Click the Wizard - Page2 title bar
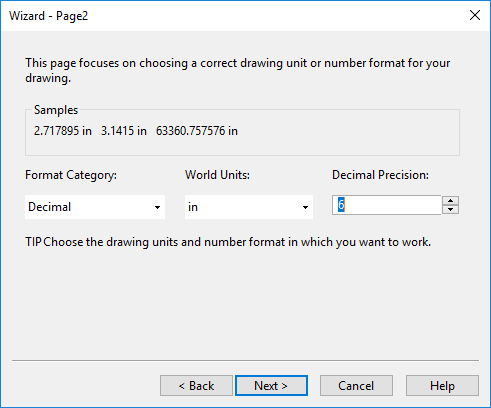This screenshot has height=408, width=491. click(x=233, y=16)
